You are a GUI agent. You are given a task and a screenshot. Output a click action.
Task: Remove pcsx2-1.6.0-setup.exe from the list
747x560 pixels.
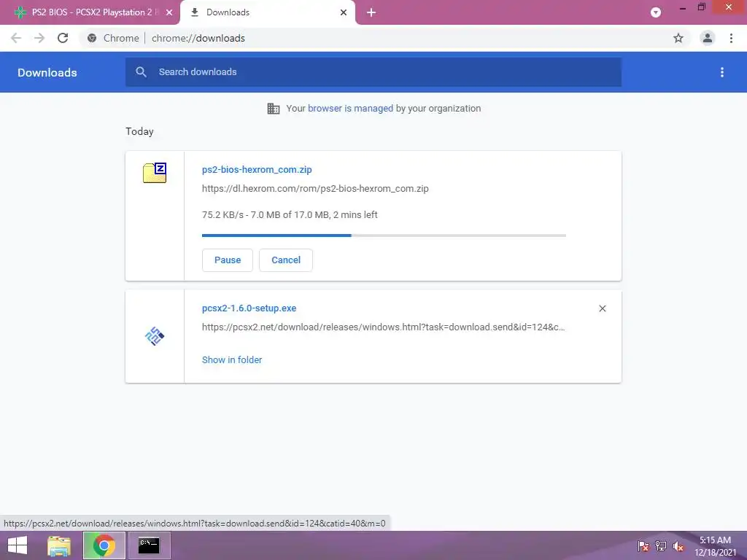pyautogui.click(x=603, y=308)
